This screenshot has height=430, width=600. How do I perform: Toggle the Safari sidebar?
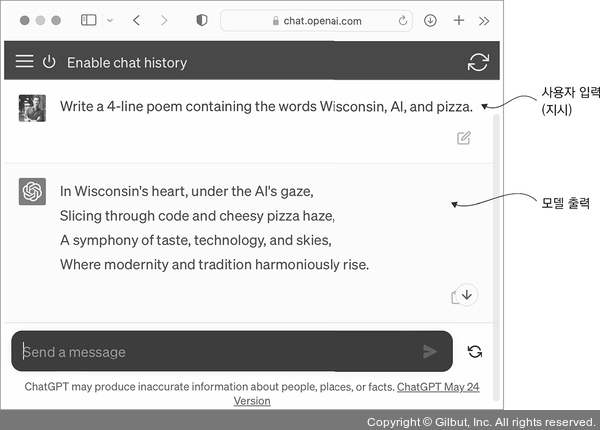click(x=88, y=20)
